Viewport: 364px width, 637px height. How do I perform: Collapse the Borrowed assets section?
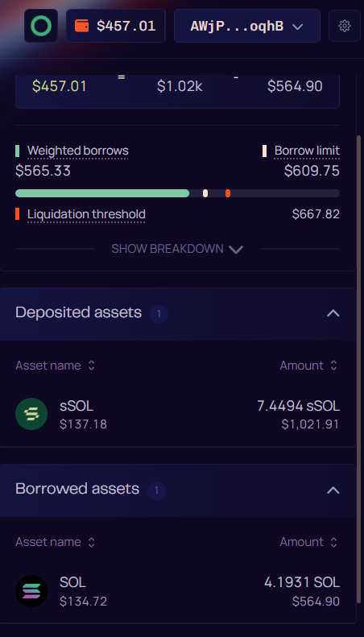coord(333,490)
